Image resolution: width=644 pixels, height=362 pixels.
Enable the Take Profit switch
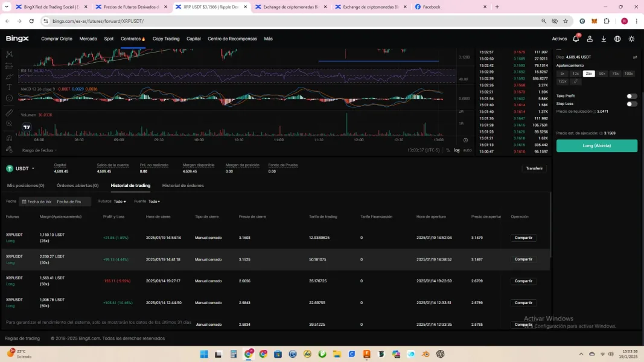tap(631, 96)
